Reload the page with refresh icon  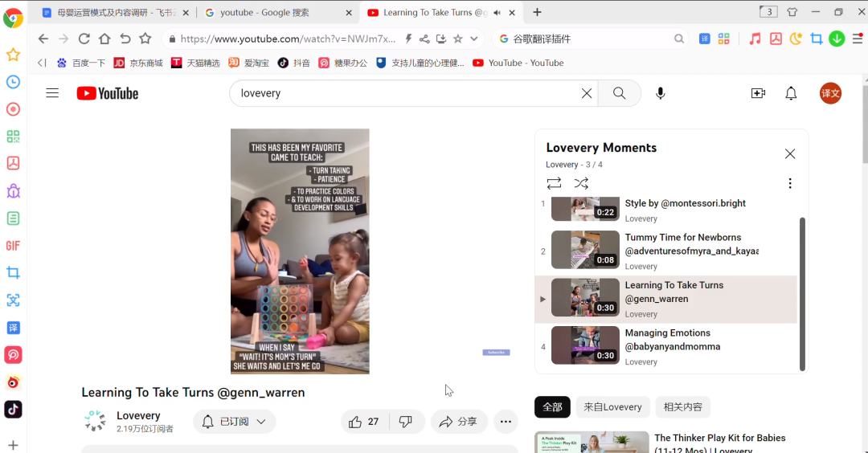click(84, 39)
